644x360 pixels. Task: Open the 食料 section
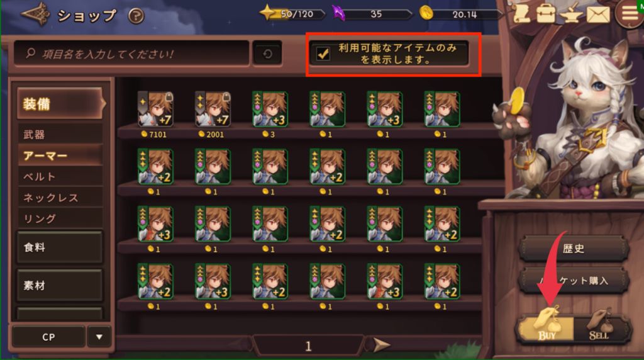(60, 247)
